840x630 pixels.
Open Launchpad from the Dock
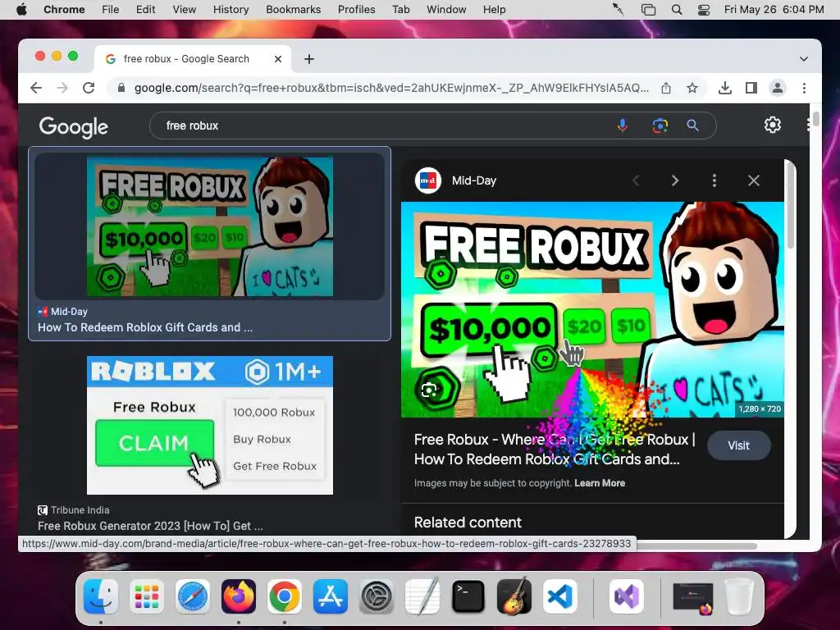pyautogui.click(x=147, y=596)
